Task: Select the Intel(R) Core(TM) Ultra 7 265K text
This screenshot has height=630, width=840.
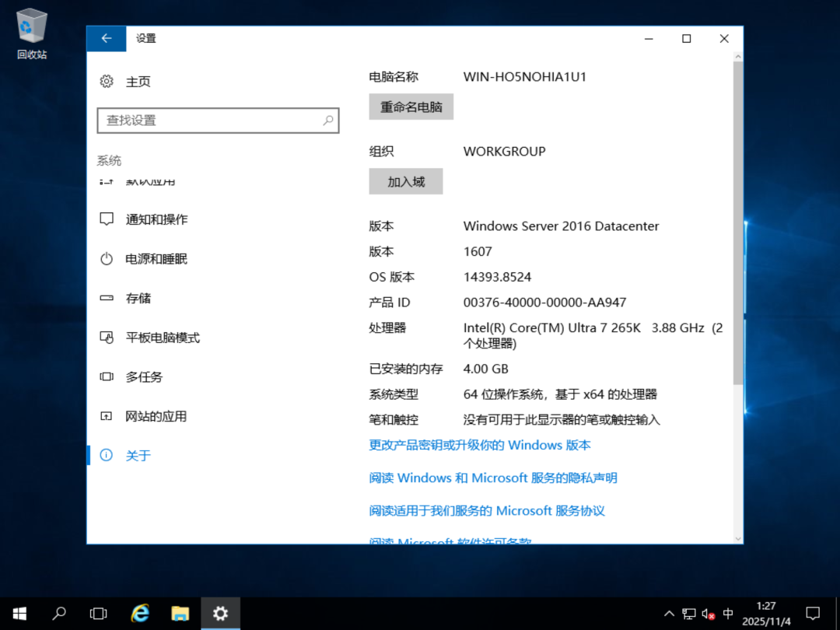Action: click(551, 328)
